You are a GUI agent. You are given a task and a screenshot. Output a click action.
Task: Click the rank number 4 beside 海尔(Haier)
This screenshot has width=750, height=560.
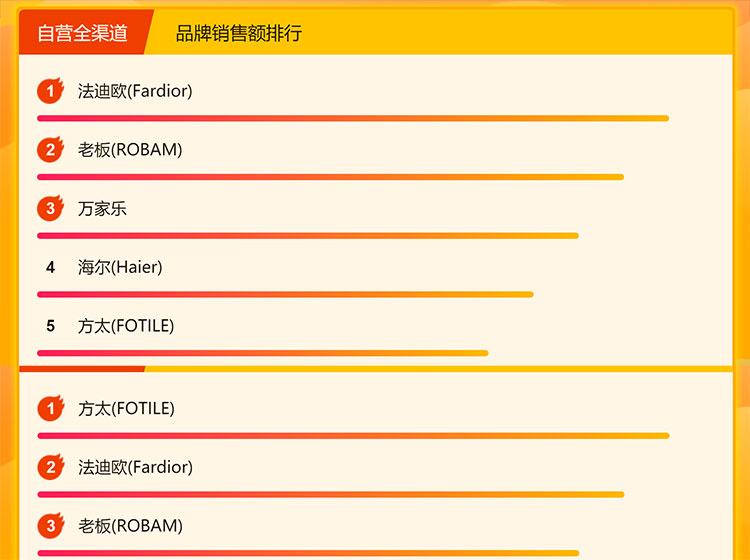coord(50,268)
